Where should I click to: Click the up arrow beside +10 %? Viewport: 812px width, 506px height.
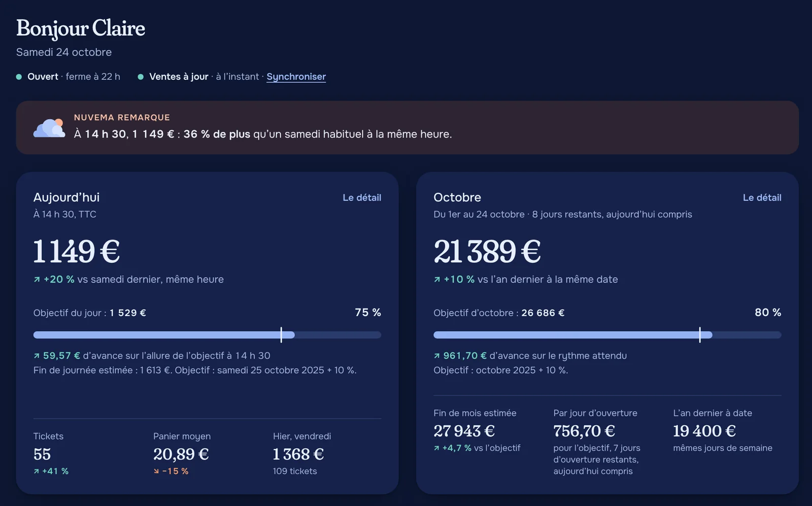(437, 280)
